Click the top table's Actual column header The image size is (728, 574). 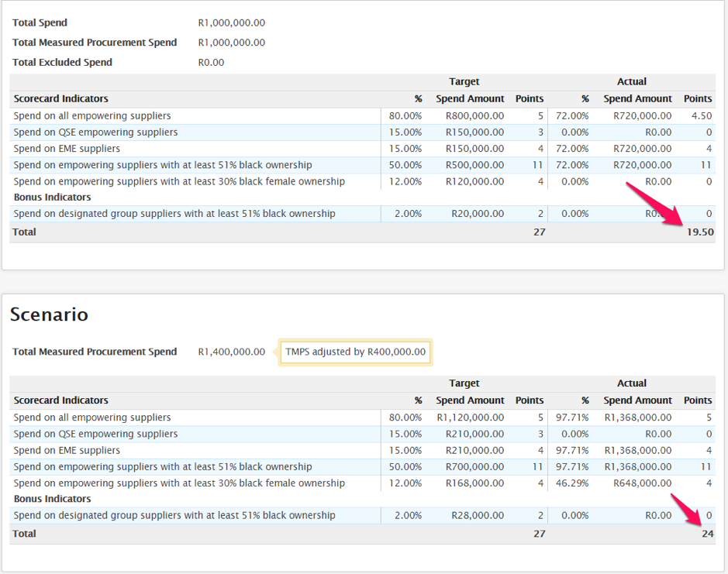click(x=631, y=81)
